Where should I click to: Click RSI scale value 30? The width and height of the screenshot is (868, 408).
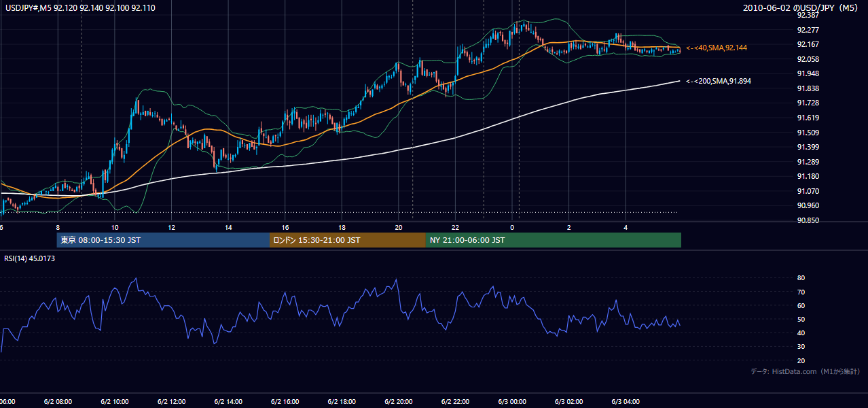click(x=801, y=347)
